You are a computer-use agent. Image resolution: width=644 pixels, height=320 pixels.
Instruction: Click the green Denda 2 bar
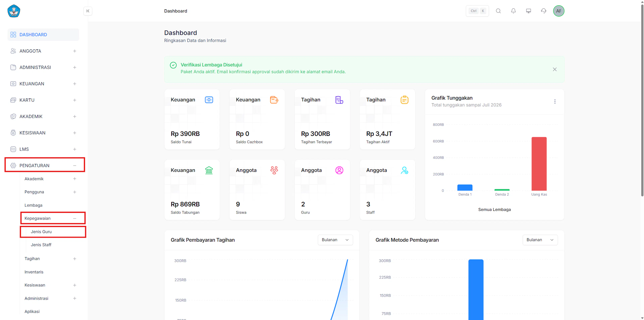(x=502, y=190)
